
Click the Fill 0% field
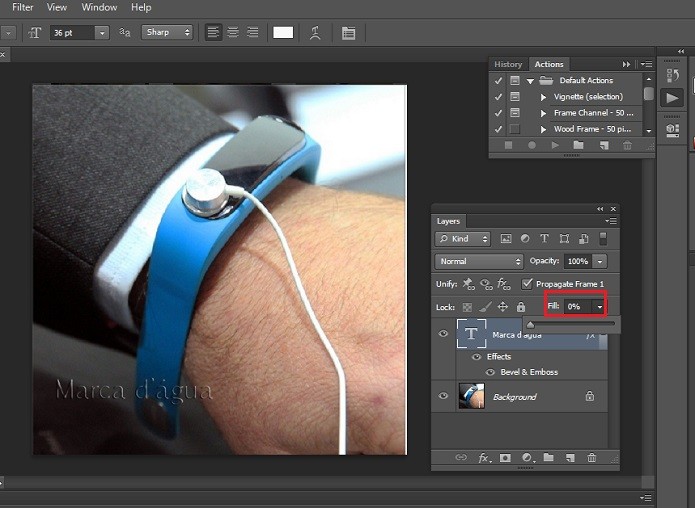(x=578, y=306)
